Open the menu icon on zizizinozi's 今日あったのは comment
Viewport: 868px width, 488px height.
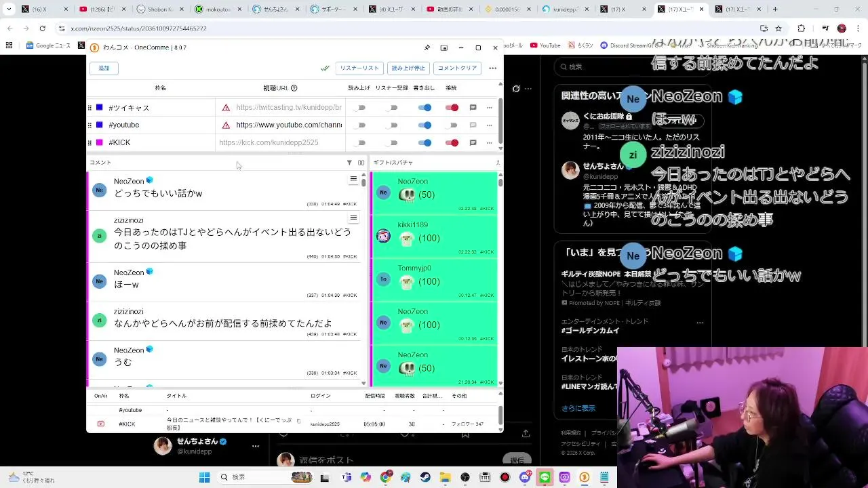(x=353, y=218)
